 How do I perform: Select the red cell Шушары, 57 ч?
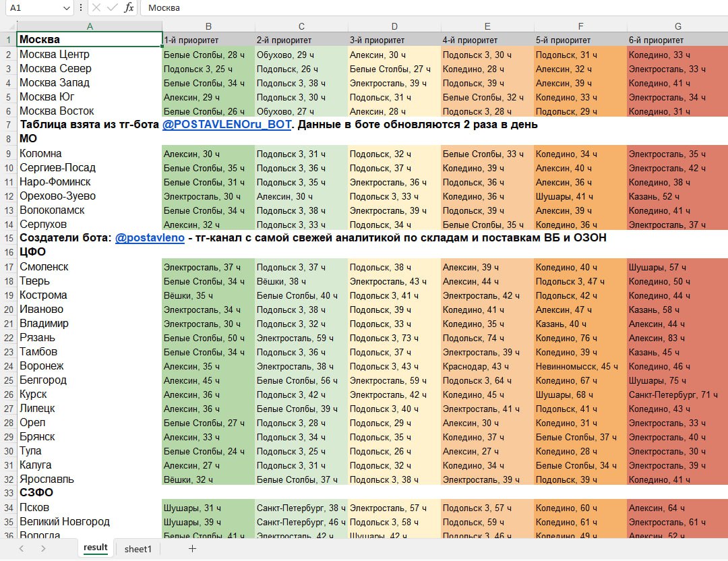tap(677, 267)
